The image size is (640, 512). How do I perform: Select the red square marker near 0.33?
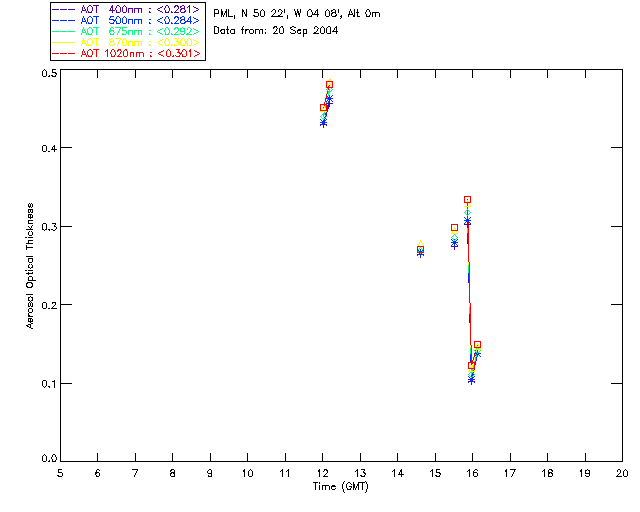tap(467, 200)
